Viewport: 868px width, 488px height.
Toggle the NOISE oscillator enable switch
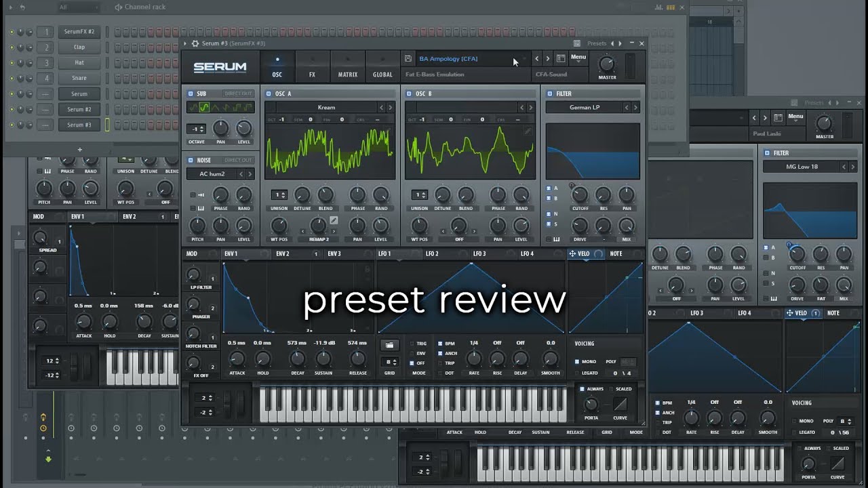pos(191,160)
